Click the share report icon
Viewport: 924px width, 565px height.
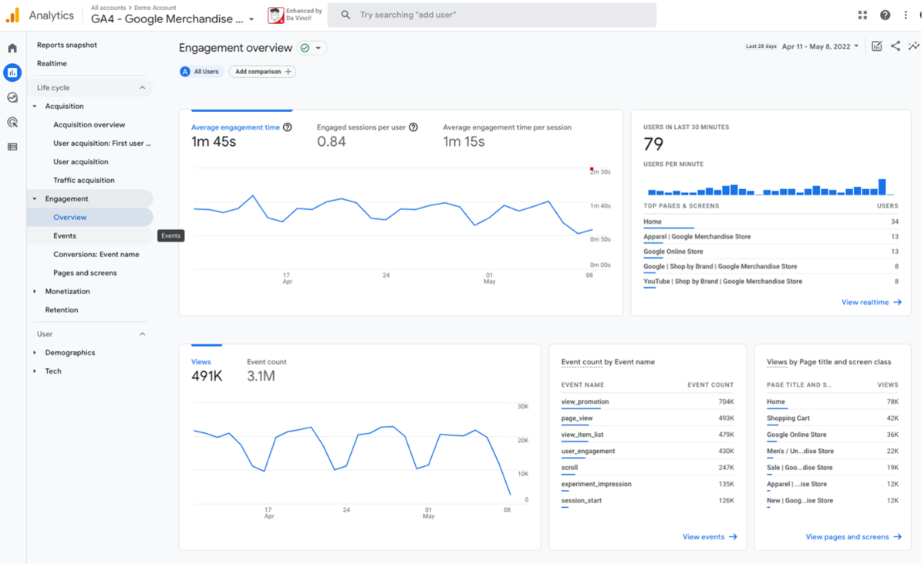pos(895,46)
